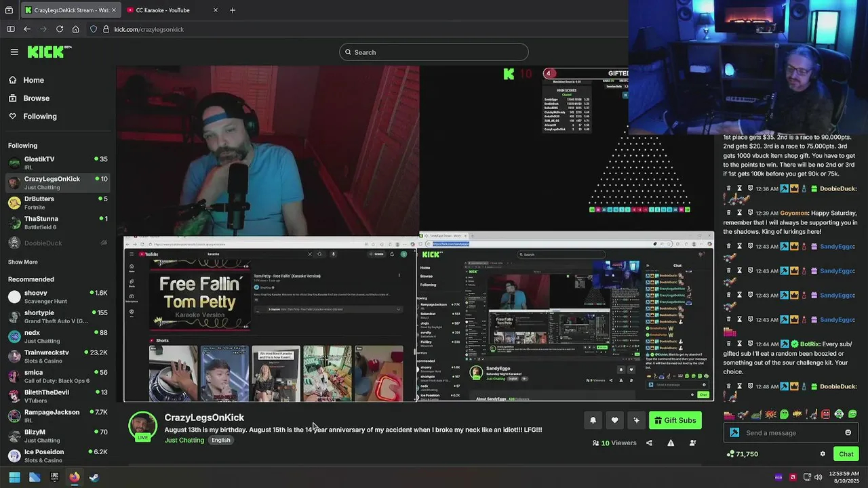Close the CC Karaoke YouTube tab

pos(216,10)
